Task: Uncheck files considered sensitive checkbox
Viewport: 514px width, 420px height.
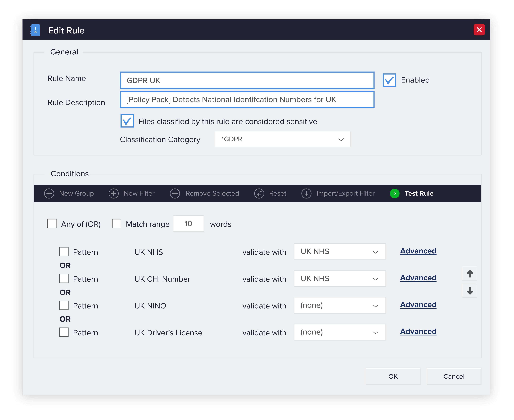Action: coord(127,121)
